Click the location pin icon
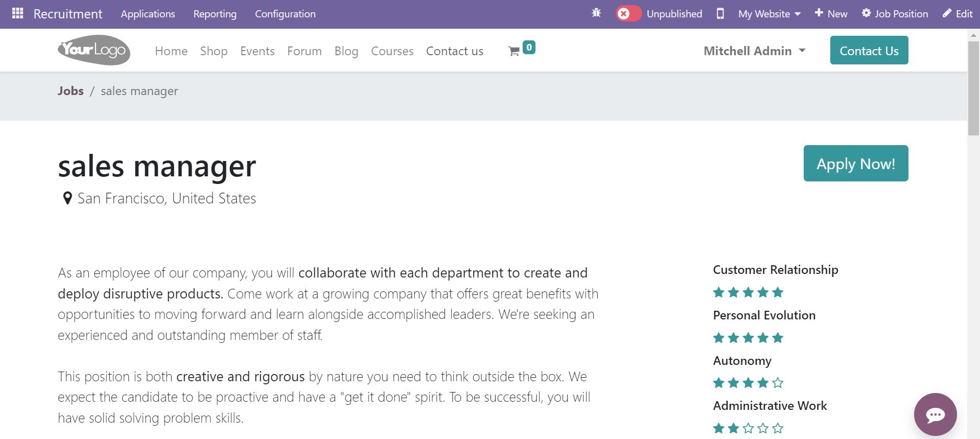 click(67, 198)
